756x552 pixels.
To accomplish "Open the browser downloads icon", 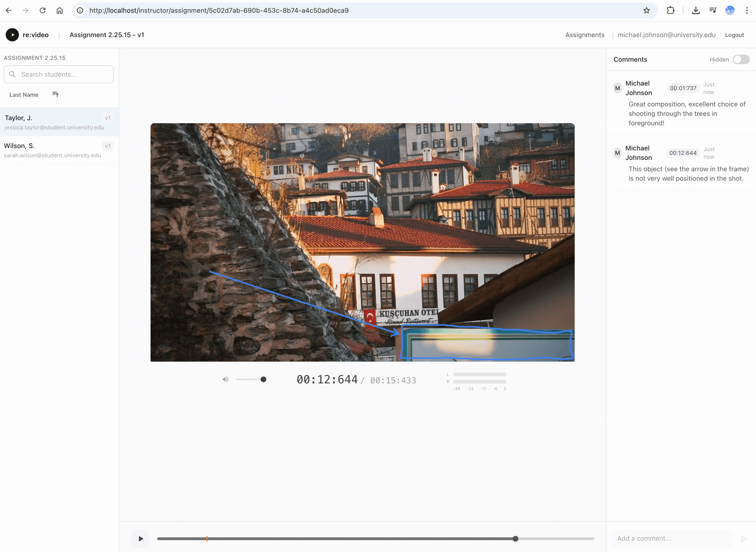I will (696, 10).
